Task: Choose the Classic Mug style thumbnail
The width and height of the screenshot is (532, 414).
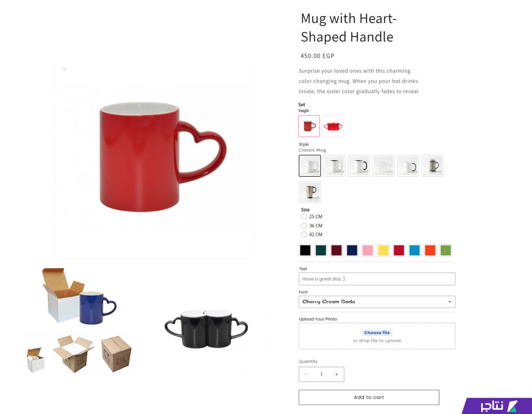Action: coord(310,166)
